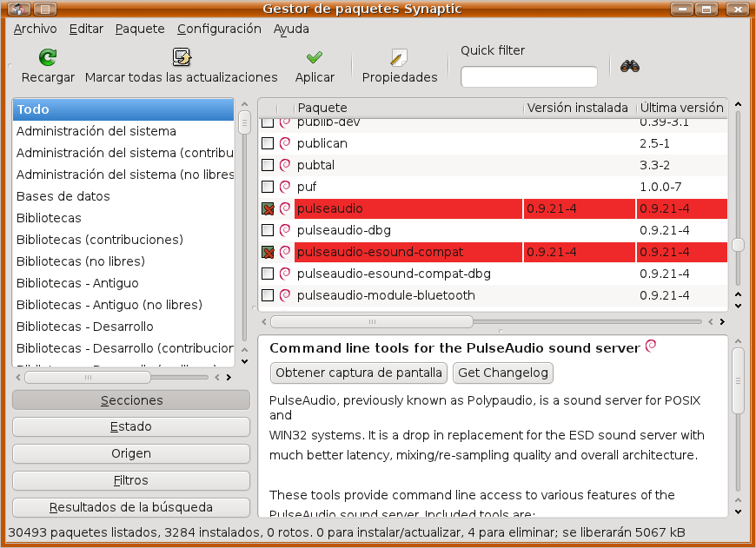The height and width of the screenshot is (548, 756).
Task: Toggle checkbox for pulseaudio-module-bluetooth
Action: 268,295
